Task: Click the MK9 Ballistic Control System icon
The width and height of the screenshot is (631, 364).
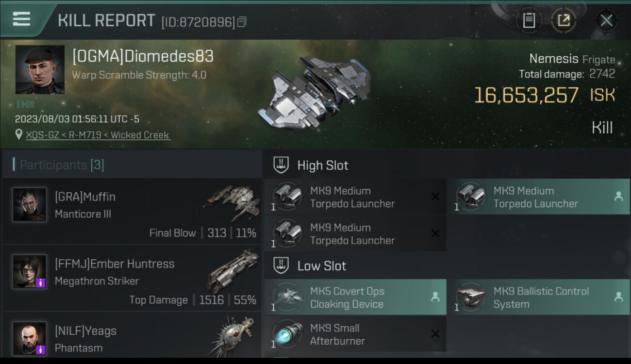Action: point(471,298)
